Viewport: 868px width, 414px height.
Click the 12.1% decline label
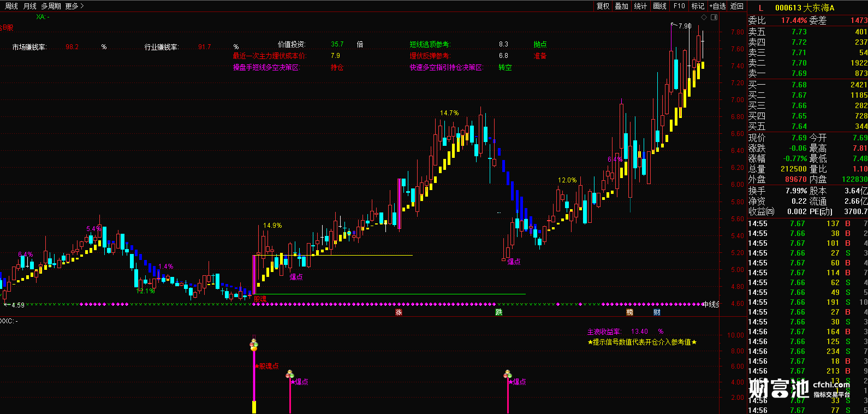click(145, 291)
